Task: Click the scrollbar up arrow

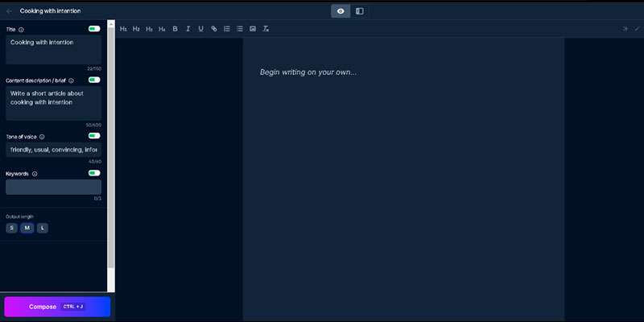Action: coord(111,24)
